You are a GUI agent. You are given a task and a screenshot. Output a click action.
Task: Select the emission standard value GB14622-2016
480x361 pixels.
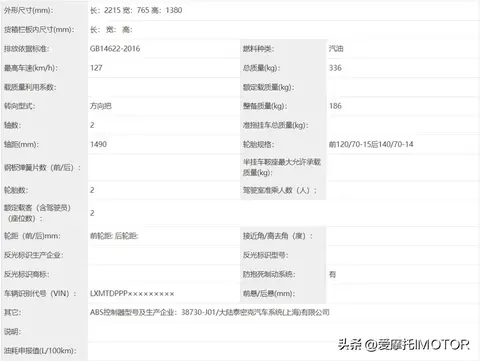pos(115,49)
